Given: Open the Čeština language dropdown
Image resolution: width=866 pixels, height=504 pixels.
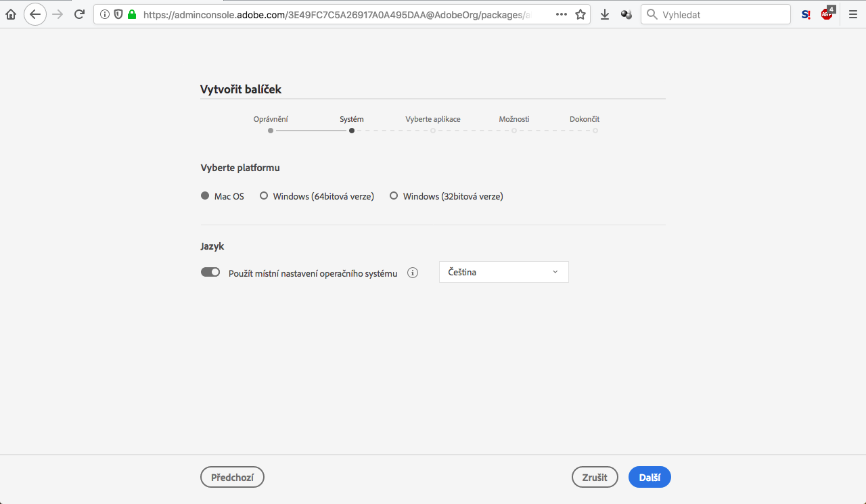Looking at the screenshot, I should 504,272.
